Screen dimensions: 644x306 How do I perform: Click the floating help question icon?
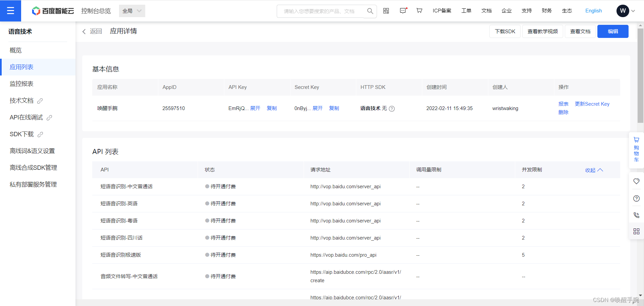coord(636,198)
